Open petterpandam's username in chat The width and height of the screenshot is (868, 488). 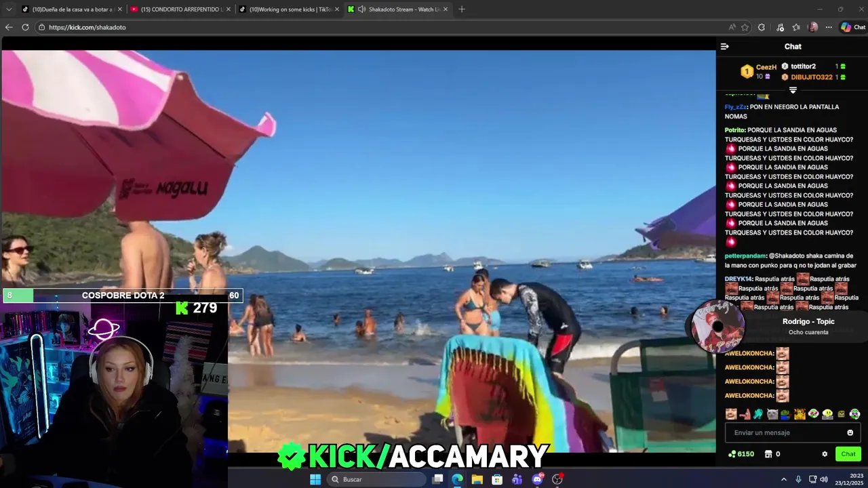pyautogui.click(x=745, y=256)
